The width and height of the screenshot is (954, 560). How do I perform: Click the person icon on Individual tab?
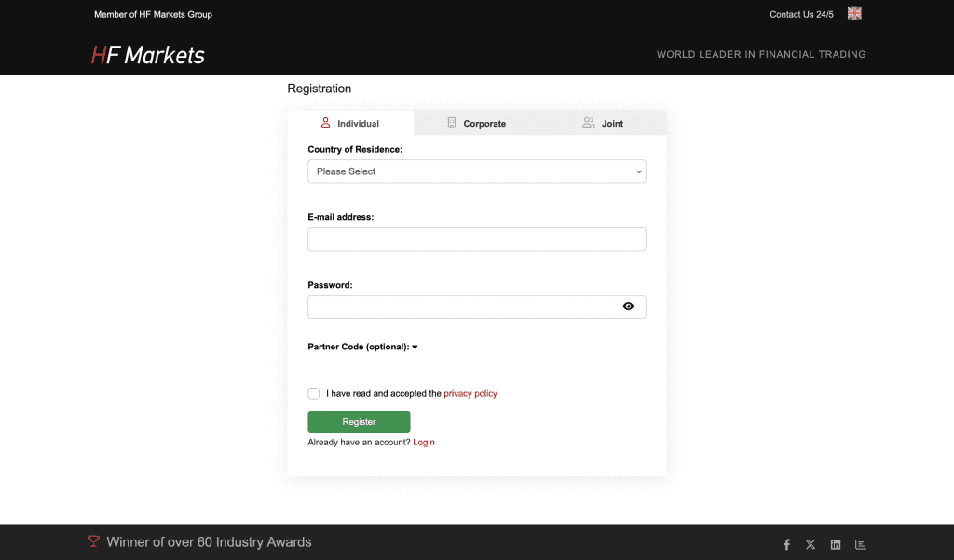coord(325,123)
